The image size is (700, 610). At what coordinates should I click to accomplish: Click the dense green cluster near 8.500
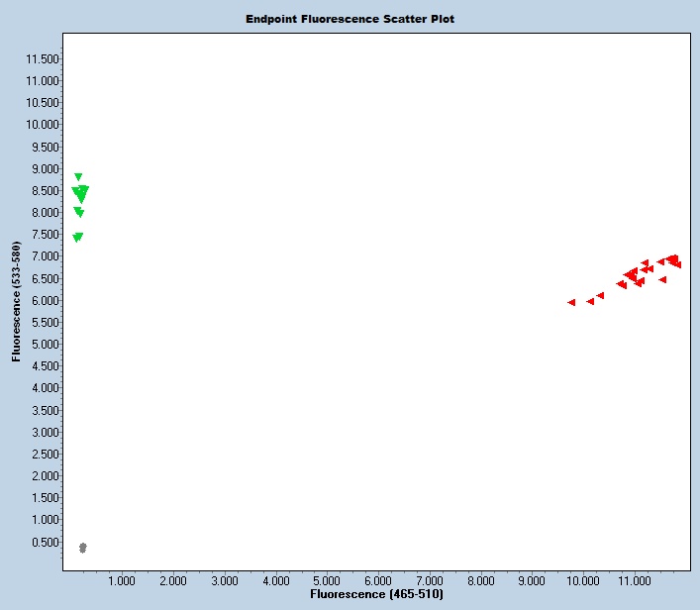81,193
